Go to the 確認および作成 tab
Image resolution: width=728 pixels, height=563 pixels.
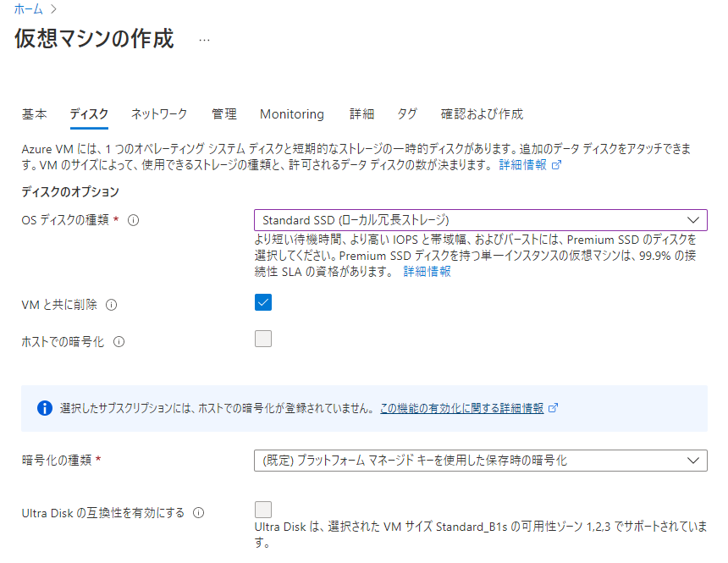[482, 113]
